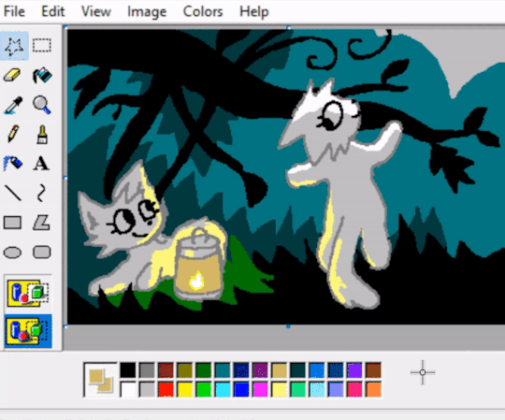Viewport: 505px width, 420px height.
Task: Select the cyan color swatch
Action: pos(223,389)
